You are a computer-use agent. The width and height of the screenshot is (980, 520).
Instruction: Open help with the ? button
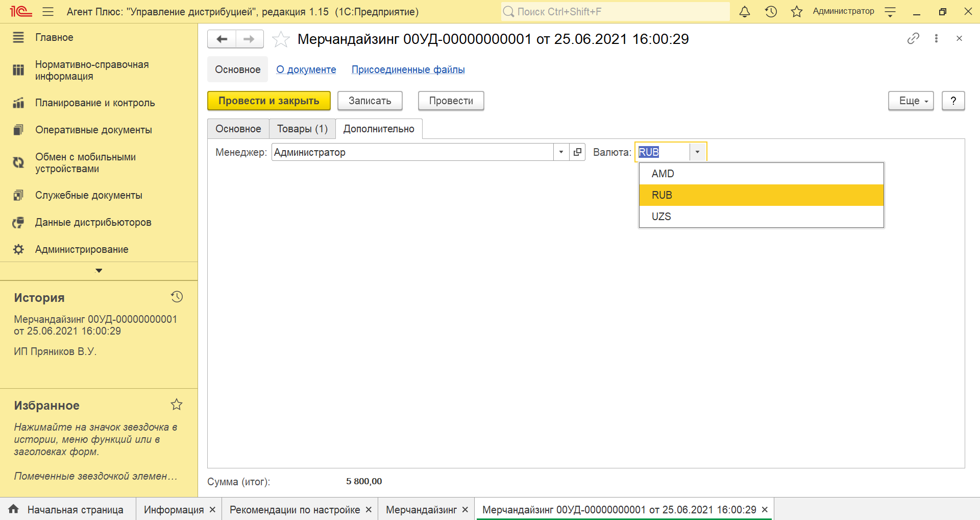coord(953,101)
